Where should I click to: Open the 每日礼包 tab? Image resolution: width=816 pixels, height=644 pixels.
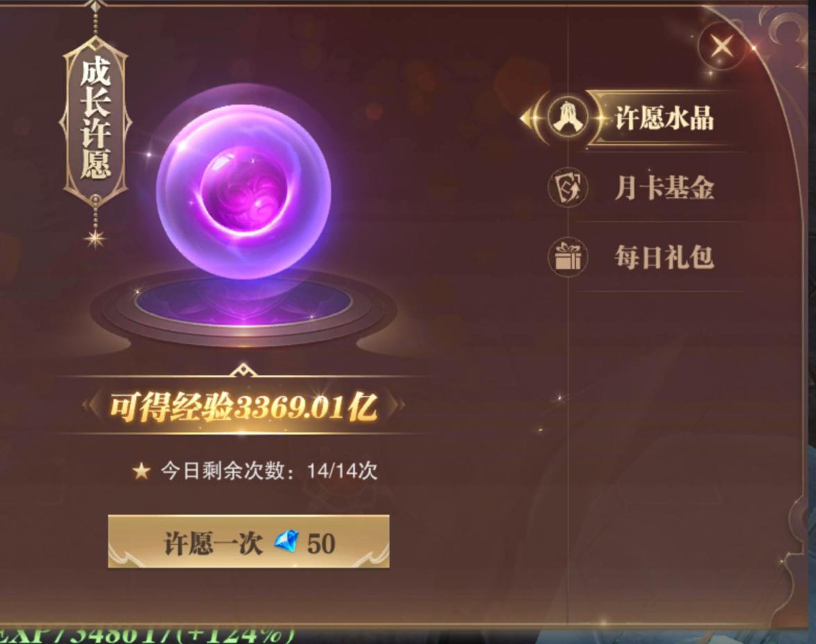pyautogui.click(x=664, y=257)
